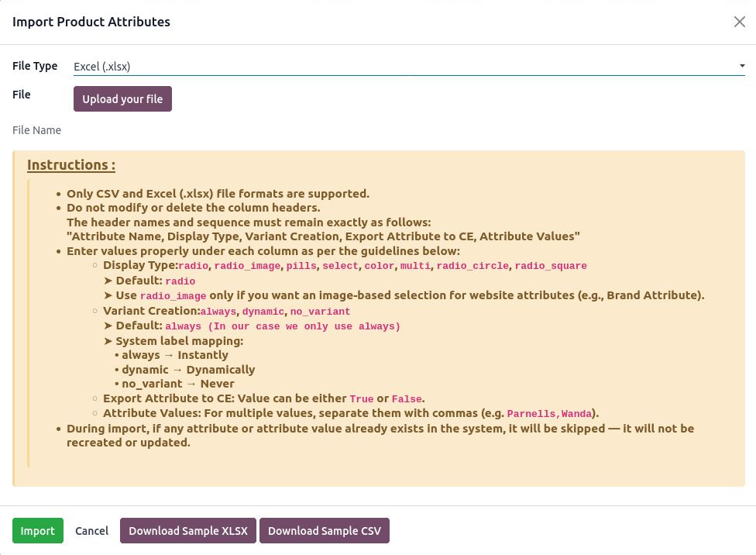This screenshot has width=756, height=555.
Task: Click the color display type value
Action: click(x=379, y=266)
